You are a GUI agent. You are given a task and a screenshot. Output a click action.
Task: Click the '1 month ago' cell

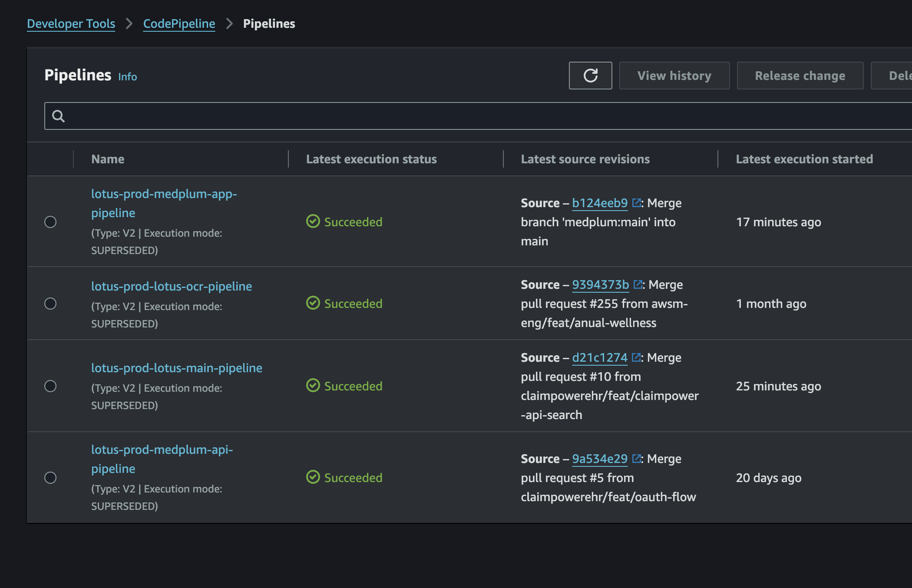[771, 304]
